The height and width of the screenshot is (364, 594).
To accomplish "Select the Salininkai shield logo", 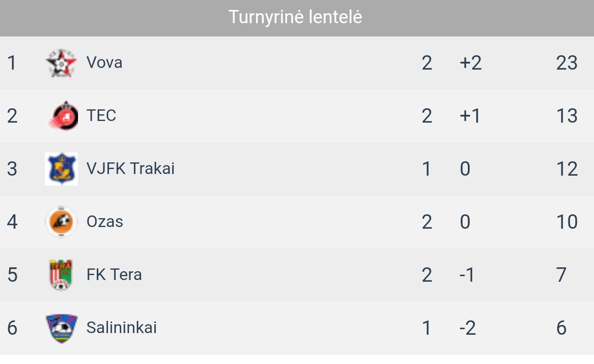I will tap(61, 329).
